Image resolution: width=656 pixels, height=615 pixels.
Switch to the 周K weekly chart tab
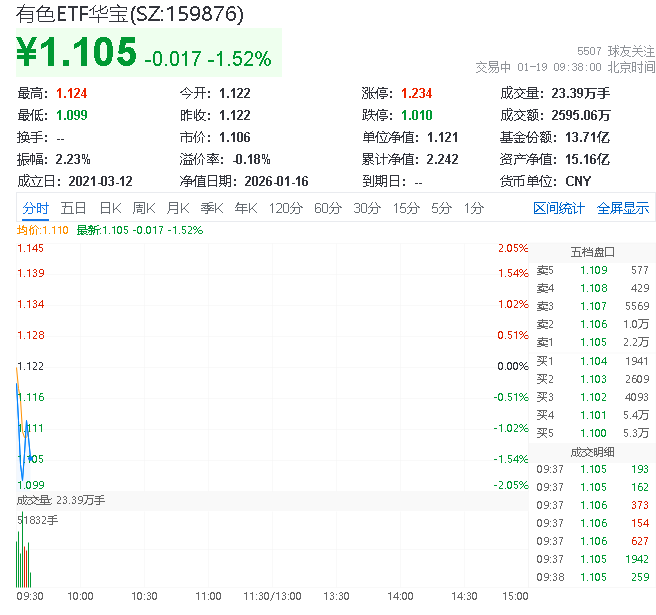tap(144, 208)
